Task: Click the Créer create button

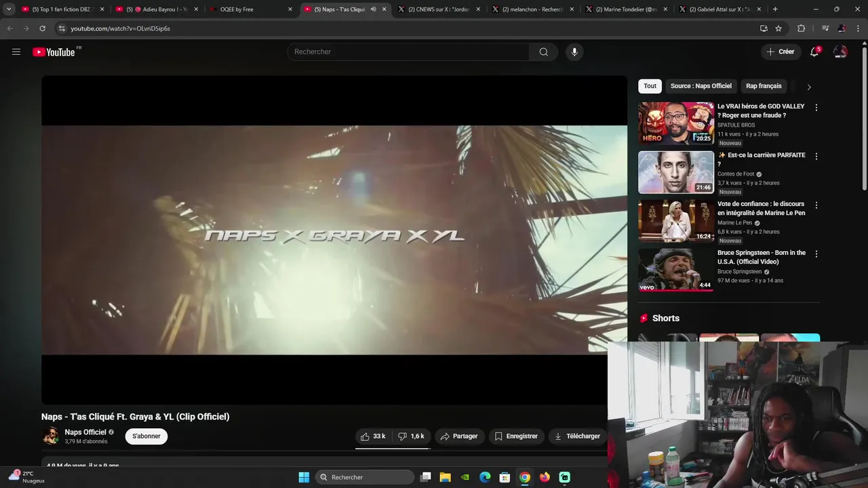Action: pos(781,52)
